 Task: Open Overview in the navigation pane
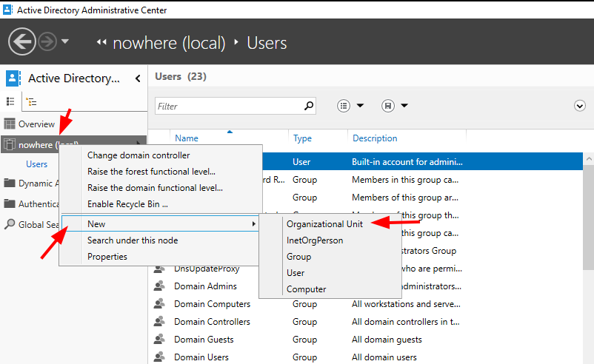[x=36, y=124]
